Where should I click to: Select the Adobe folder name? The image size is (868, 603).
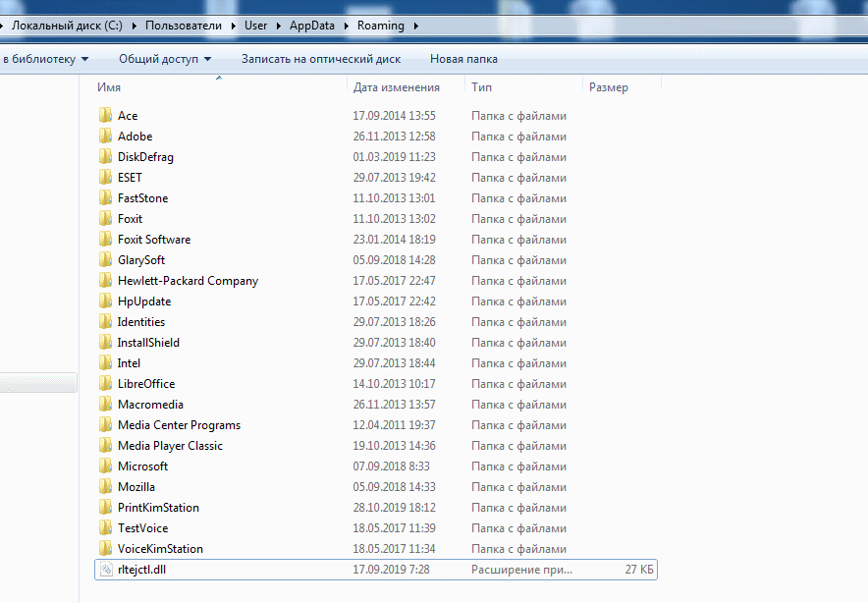tap(136, 137)
